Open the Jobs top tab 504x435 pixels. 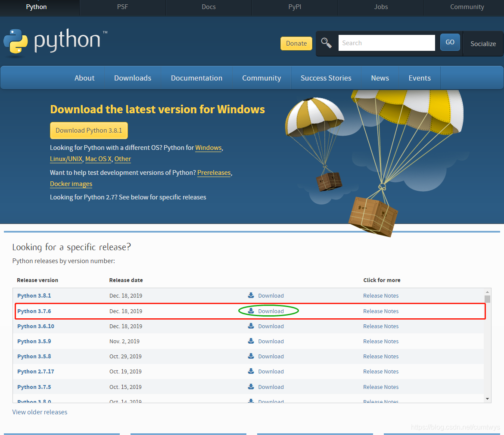[x=381, y=7]
